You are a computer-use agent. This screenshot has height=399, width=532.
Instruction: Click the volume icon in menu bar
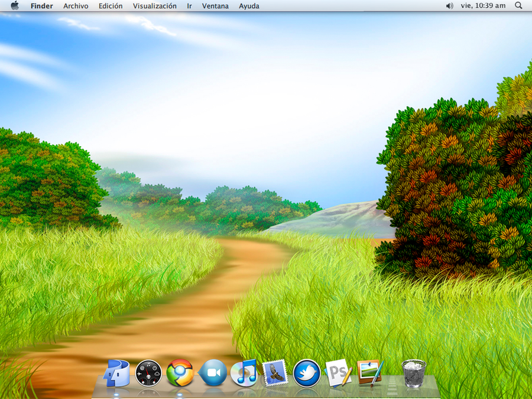450,6
